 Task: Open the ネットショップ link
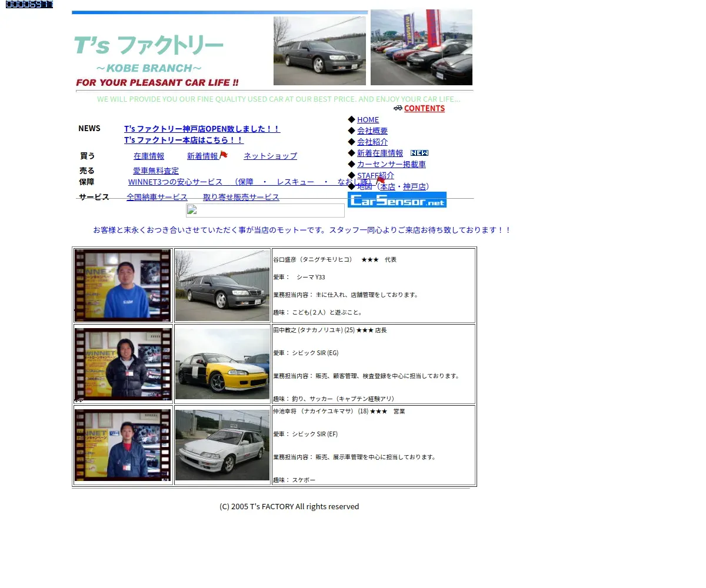point(270,156)
